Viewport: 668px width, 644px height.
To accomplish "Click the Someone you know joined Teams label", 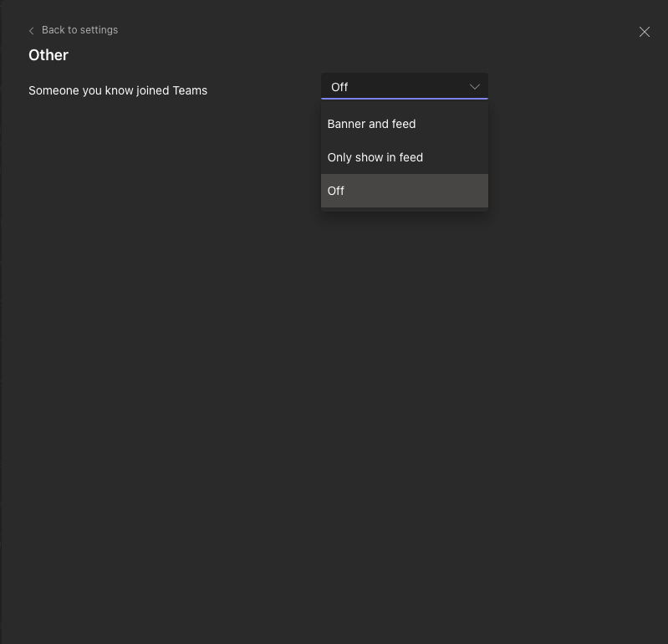I will click(118, 90).
